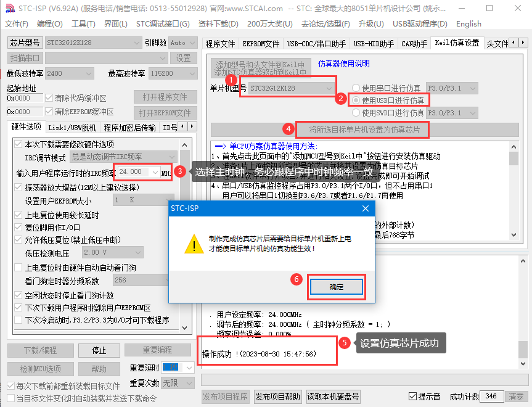Open the USB驱动程序(D) menu
The height and width of the screenshot is (407, 532).
(x=420, y=24)
